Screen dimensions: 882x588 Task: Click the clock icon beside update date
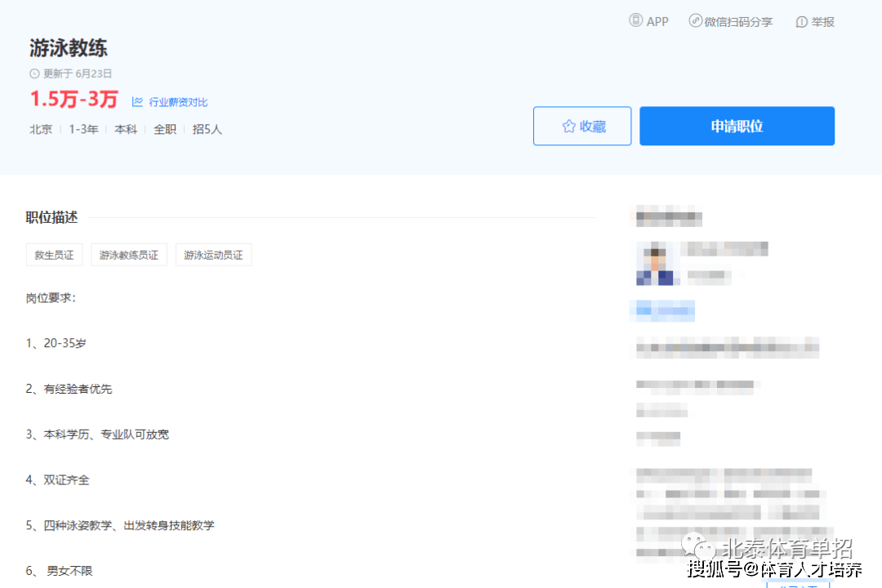point(34,73)
